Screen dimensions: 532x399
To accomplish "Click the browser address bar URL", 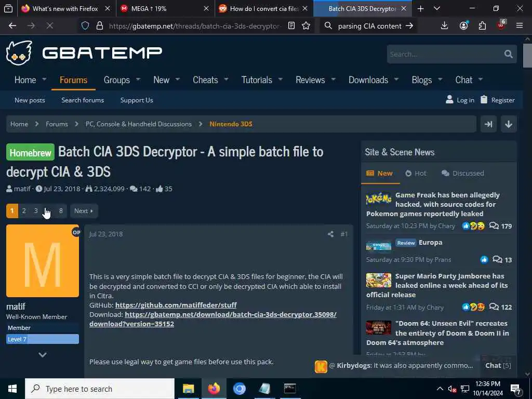I will [195, 26].
